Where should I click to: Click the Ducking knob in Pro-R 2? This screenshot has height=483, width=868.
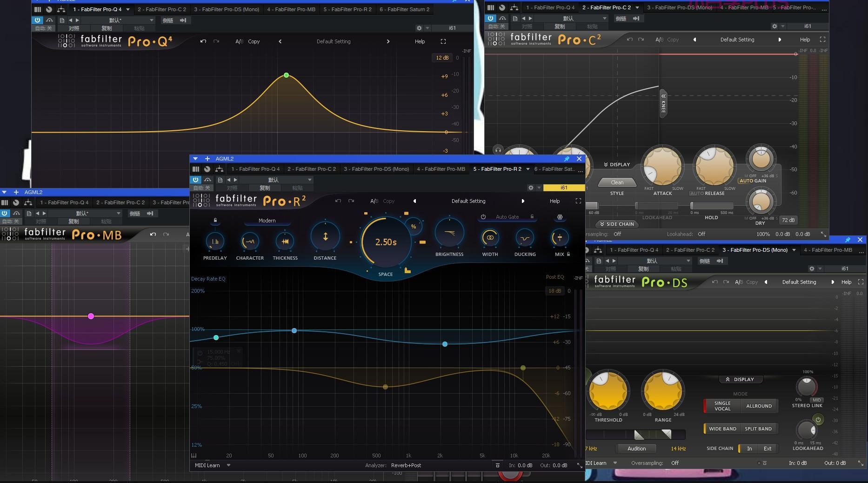[x=525, y=238]
